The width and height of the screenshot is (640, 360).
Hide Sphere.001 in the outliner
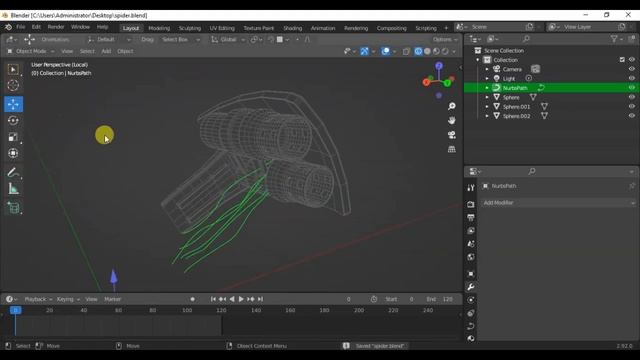coord(631,107)
